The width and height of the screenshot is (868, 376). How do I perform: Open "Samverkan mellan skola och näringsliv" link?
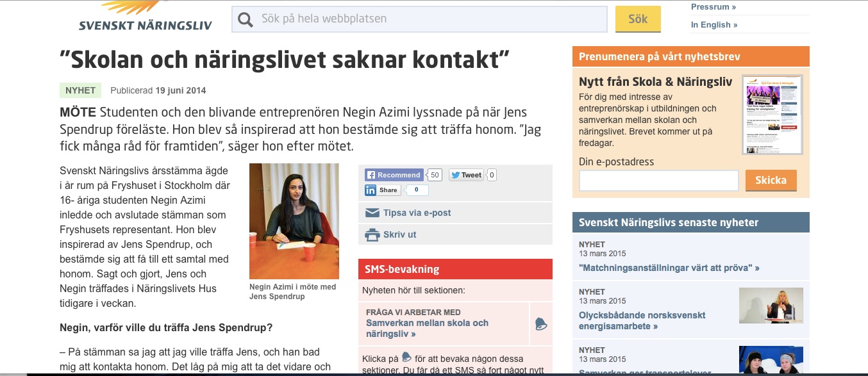427,329
